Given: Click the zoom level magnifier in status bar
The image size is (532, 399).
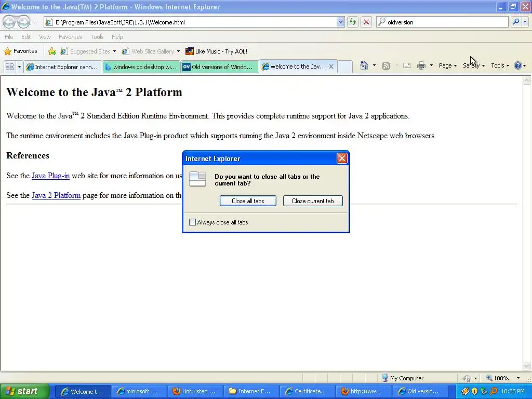Looking at the screenshot, I should point(489,378).
